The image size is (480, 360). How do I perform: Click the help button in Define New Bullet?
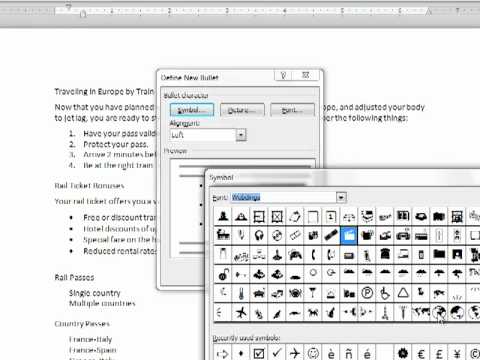[x=283, y=76]
